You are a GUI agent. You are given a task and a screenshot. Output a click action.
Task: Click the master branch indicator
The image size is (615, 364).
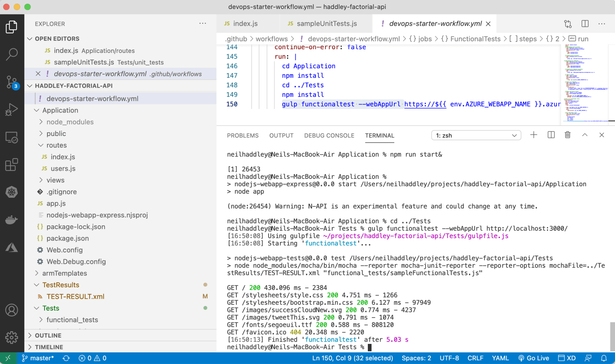click(x=38, y=358)
